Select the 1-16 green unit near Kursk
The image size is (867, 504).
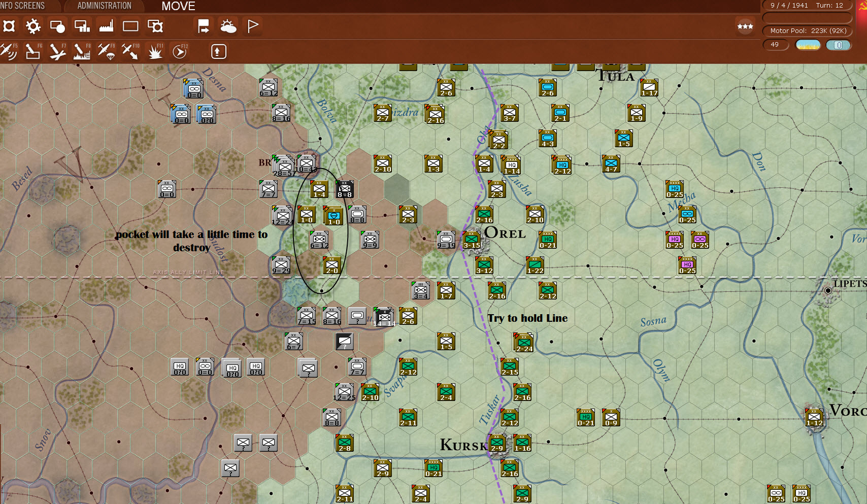522,443
